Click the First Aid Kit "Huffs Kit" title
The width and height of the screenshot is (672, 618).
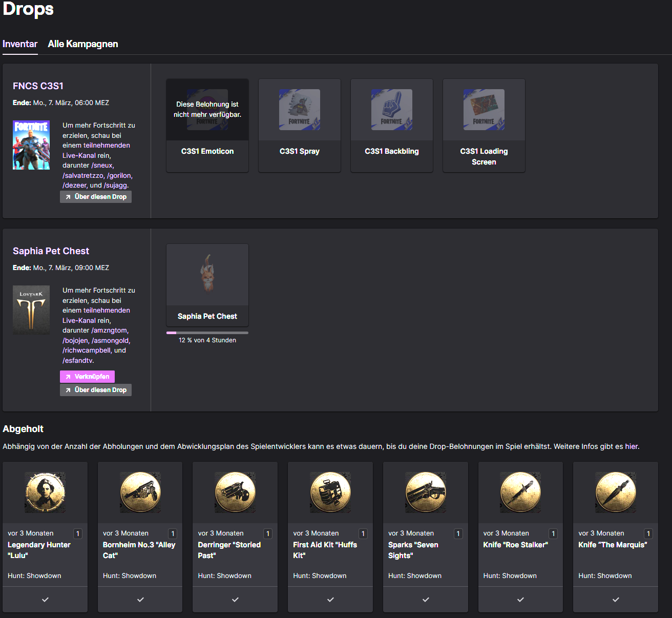click(x=325, y=550)
